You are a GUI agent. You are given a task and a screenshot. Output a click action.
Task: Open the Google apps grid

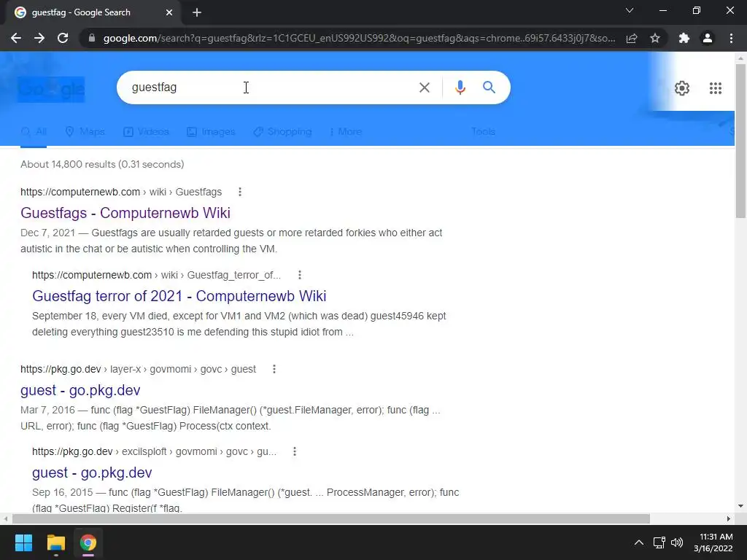(x=716, y=88)
